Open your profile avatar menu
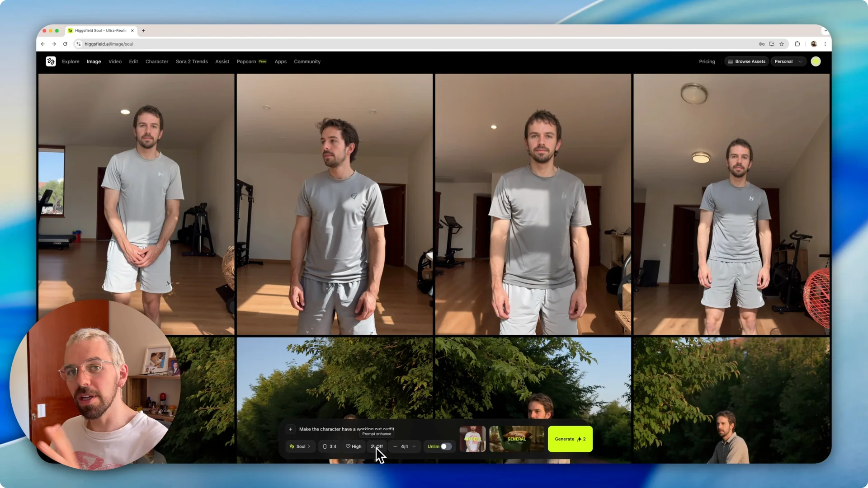Viewport: 868px width, 488px height. [816, 61]
